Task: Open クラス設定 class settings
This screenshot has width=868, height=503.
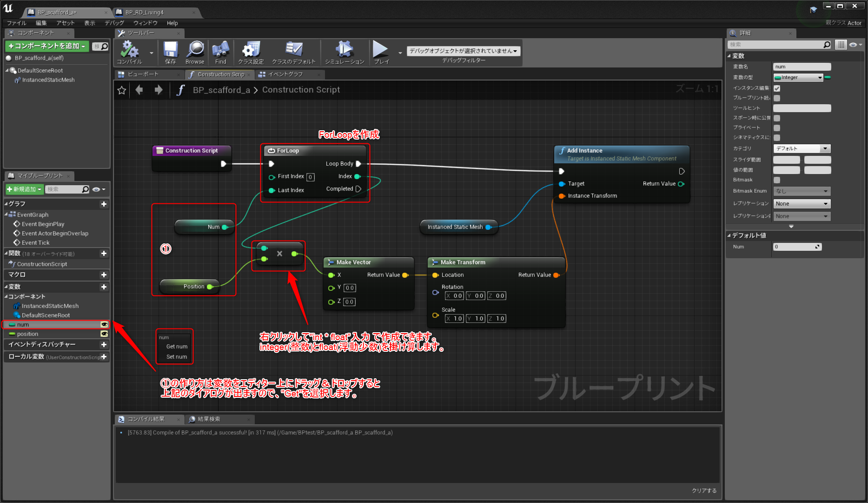Action: (x=251, y=52)
